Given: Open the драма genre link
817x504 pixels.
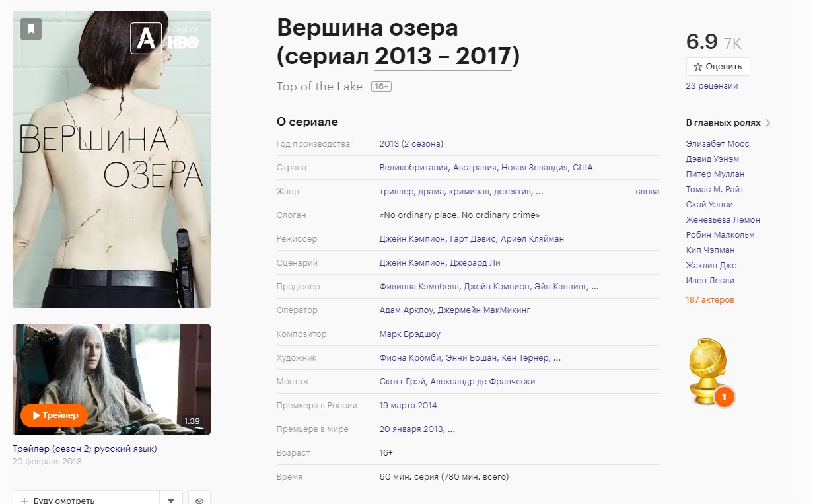Looking at the screenshot, I should pyautogui.click(x=431, y=192).
